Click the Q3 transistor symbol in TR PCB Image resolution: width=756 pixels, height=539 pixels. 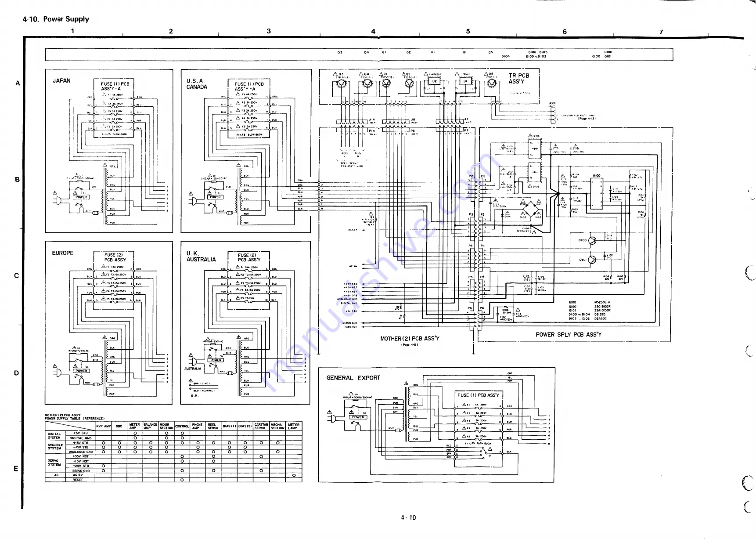tap(342, 83)
